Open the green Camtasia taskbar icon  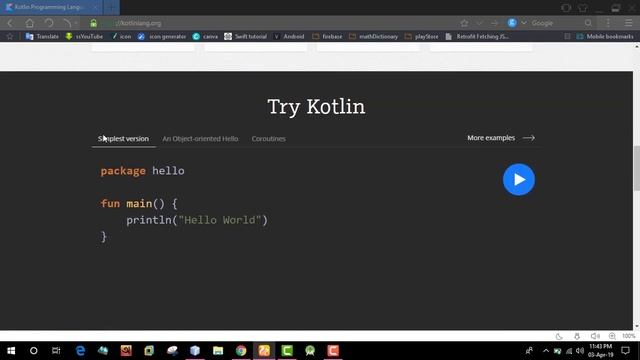(287, 351)
